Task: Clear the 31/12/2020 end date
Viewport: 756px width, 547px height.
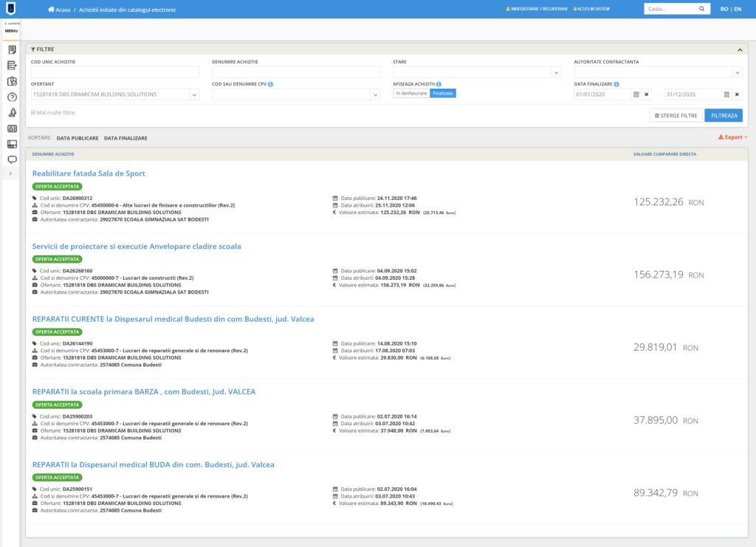Action: [x=737, y=94]
